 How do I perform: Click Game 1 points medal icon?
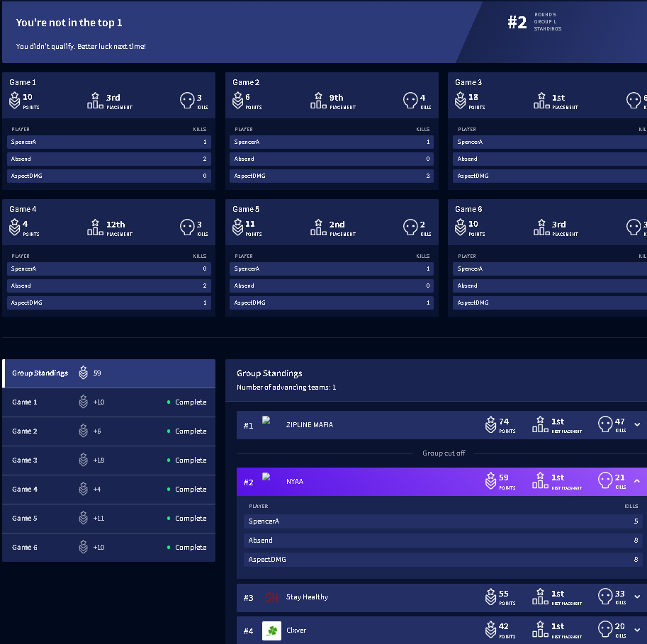(14, 101)
